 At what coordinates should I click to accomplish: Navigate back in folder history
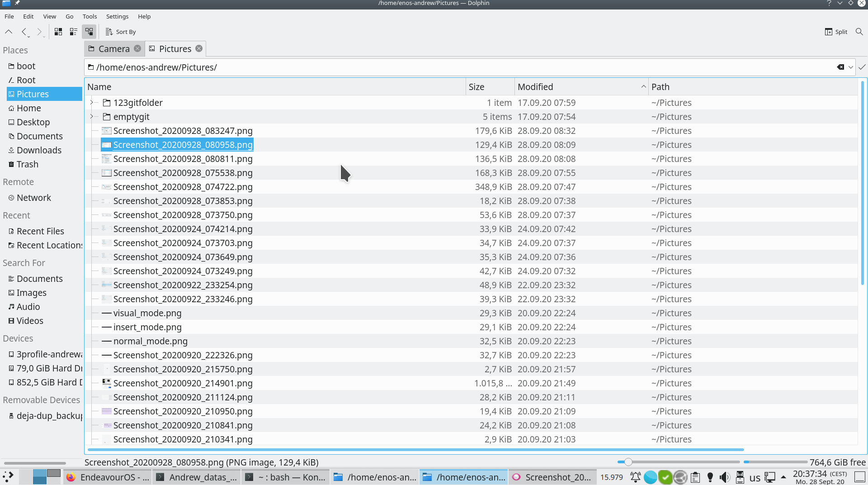coord(24,32)
